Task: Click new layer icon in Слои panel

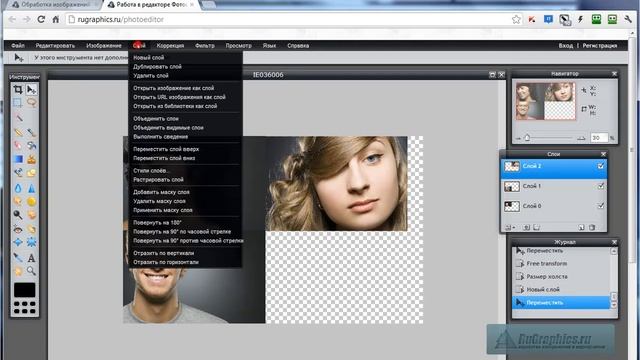Action: click(x=581, y=227)
